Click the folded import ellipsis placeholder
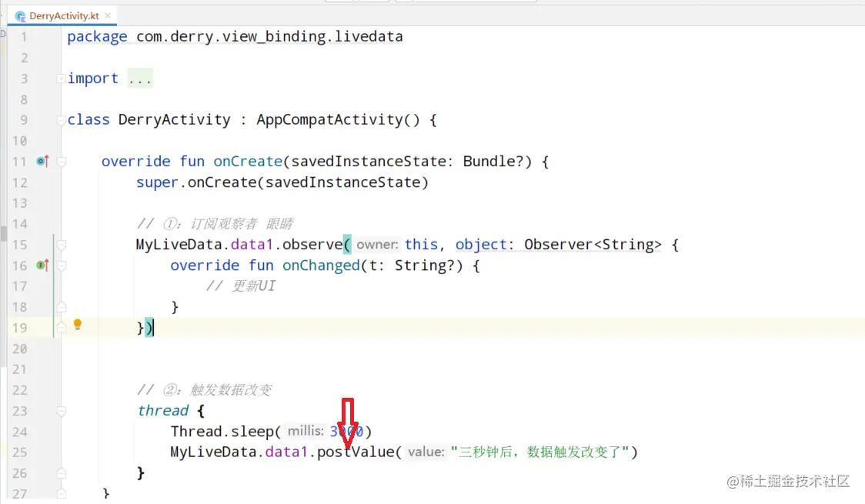 (x=139, y=78)
